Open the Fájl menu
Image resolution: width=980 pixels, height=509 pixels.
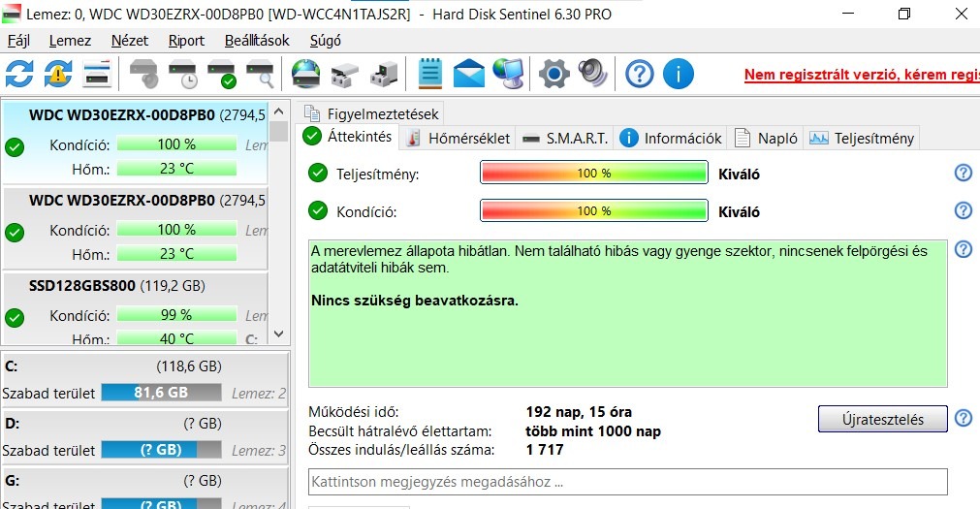tap(18, 41)
